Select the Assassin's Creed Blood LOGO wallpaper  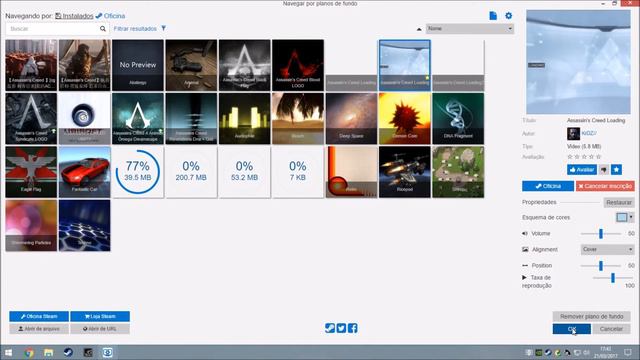(x=298, y=65)
